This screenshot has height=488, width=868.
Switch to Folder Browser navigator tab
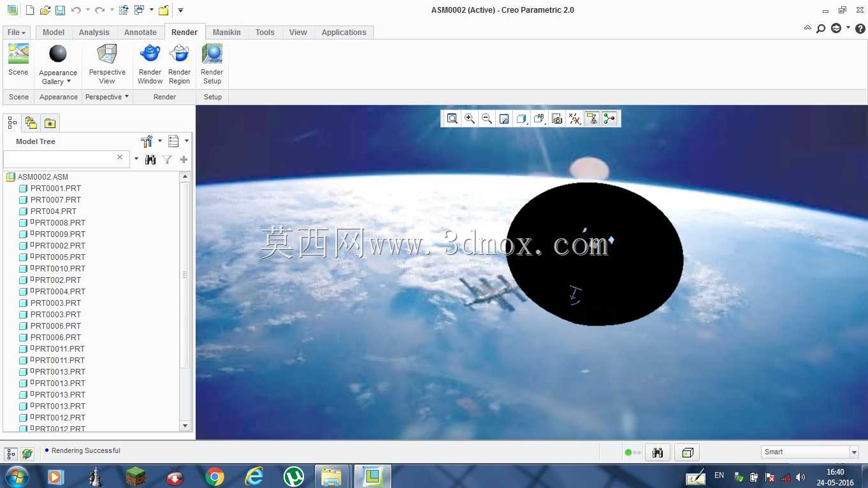pos(31,122)
